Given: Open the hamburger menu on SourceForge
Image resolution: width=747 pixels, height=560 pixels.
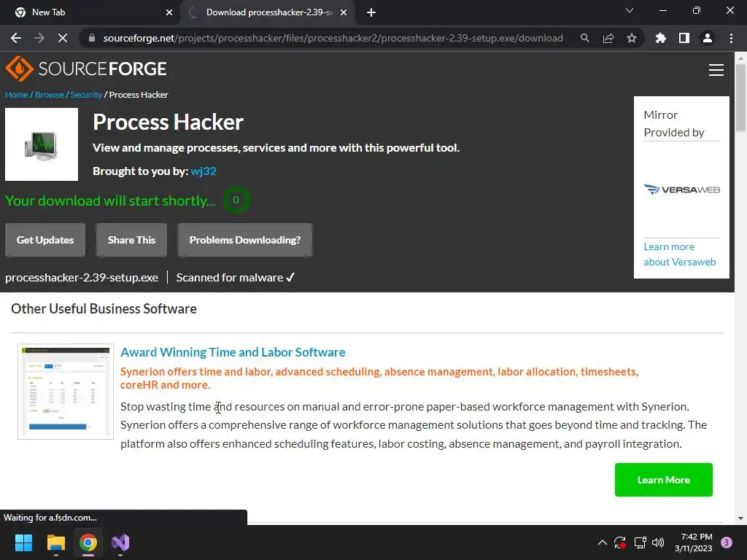Looking at the screenshot, I should point(716,70).
